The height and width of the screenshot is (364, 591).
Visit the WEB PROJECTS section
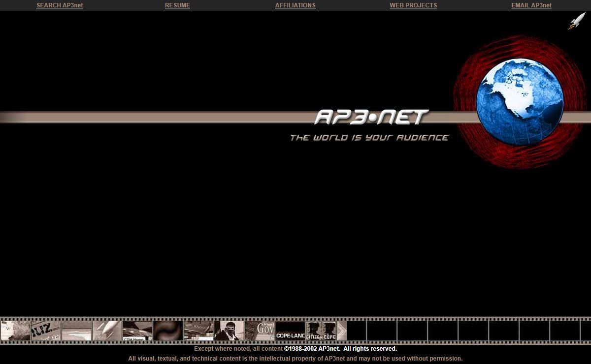[x=413, y=5]
